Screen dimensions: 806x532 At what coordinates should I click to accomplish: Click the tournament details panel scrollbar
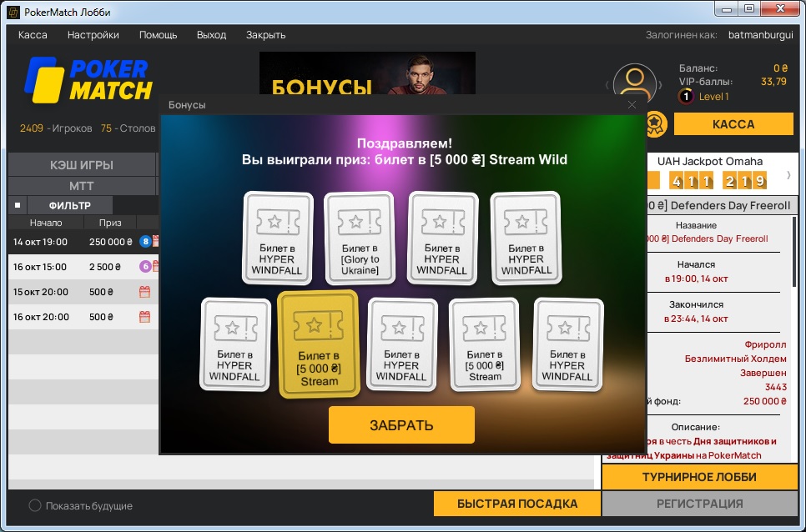794,252
